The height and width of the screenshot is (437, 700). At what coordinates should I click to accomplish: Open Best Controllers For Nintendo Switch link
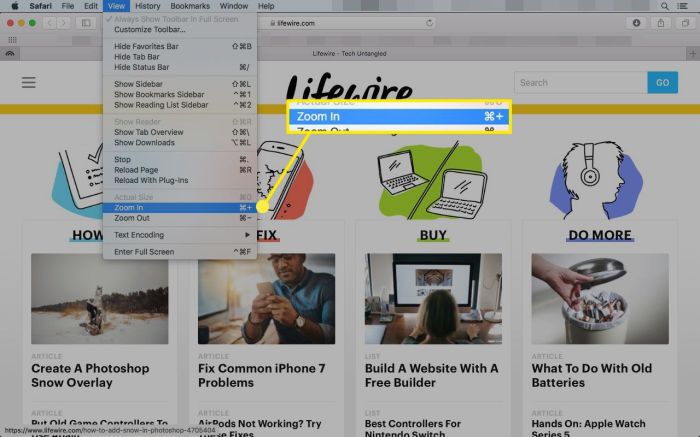click(x=413, y=428)
